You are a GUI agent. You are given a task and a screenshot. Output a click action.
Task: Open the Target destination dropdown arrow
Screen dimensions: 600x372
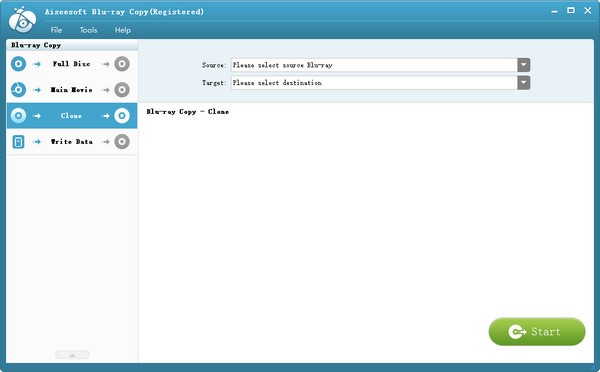524,83
